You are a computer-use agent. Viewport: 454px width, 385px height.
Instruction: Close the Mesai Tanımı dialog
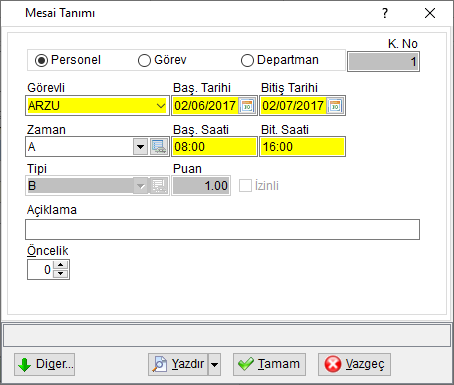tap(430, 13)
